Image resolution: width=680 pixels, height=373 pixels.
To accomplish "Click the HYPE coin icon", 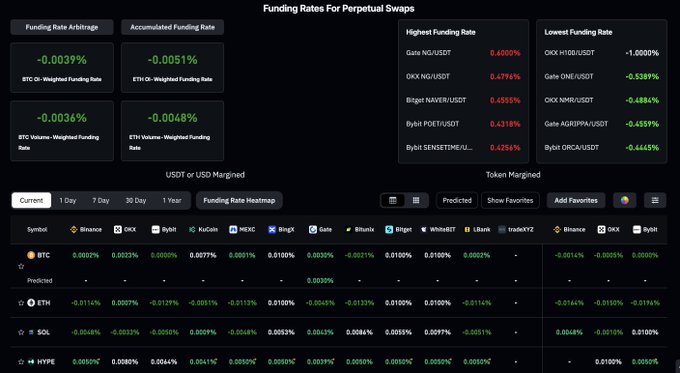I will click(x=31, y=362).
